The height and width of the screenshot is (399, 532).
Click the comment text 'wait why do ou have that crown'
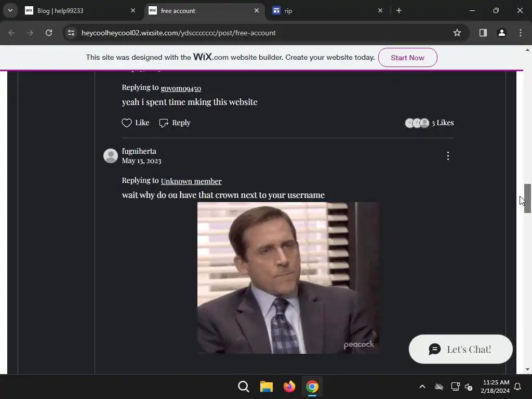(x=223, y=195)
